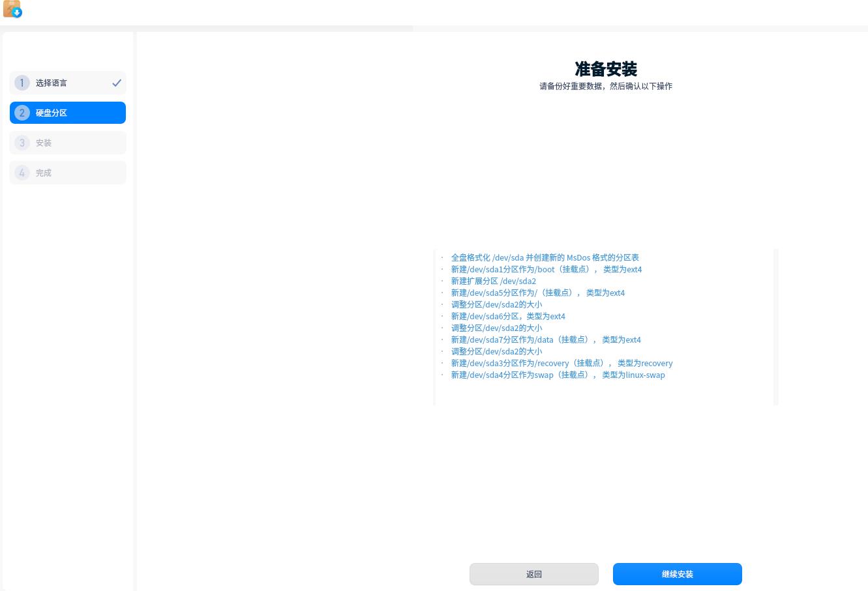Click the /dev/sda7 /data partition entry
Image resolution: width=868 pixels, height=591 pixels.
coord(546,339)
